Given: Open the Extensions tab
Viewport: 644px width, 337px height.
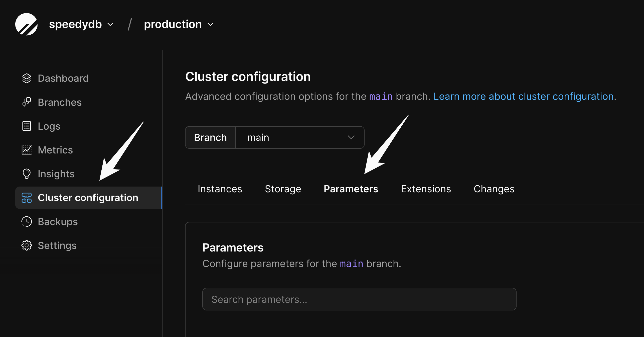Looking at the screenshot, I should pos(426,189).
